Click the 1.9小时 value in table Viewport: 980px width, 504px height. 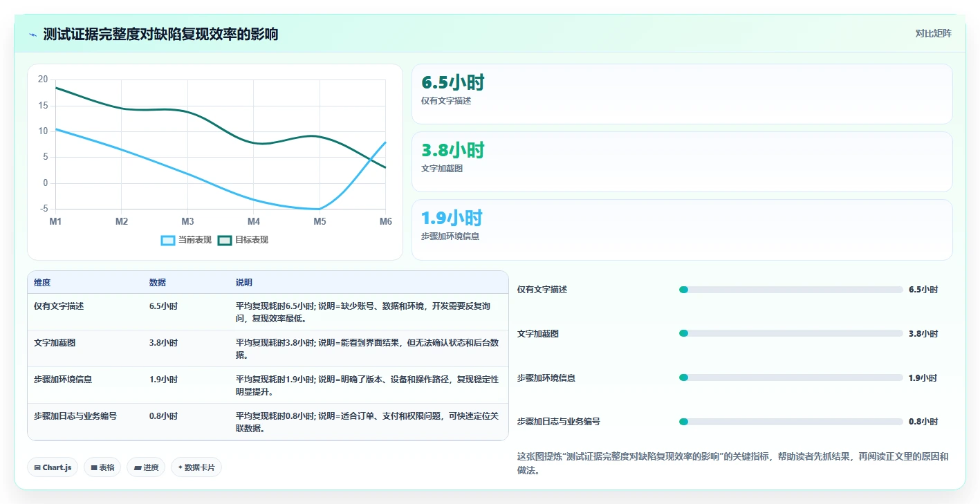click(163, 379)
